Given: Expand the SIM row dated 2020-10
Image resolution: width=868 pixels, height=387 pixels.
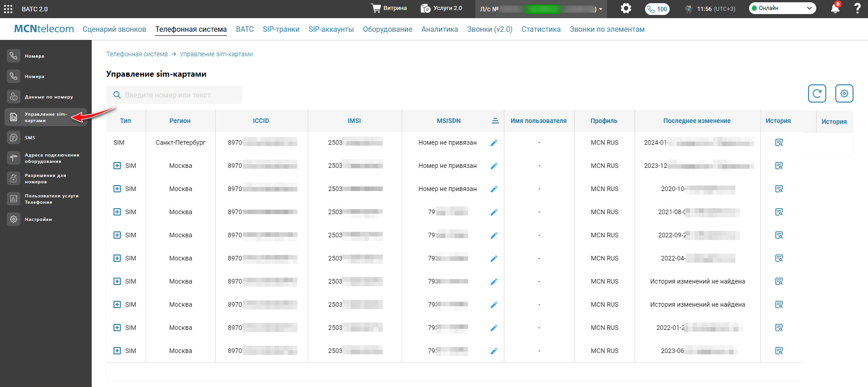Looking at the screenshot, I should tap(117, 189).
